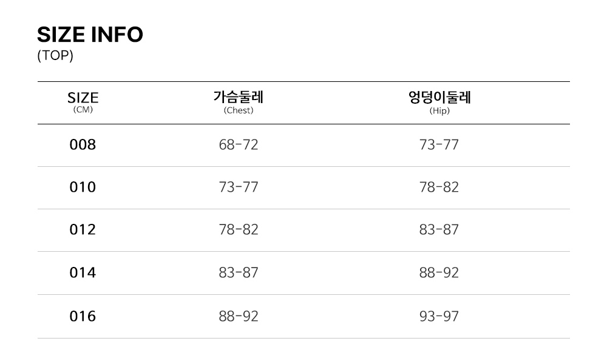Click the SIZE INFO heading
The width and height of the screenshot is (607, 364).
coord(90,35)
